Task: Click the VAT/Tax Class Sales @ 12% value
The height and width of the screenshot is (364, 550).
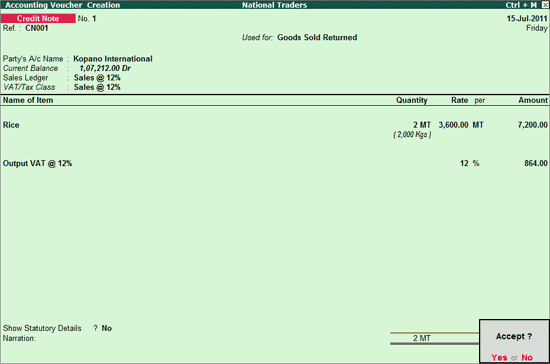Action: coord(97,87)
